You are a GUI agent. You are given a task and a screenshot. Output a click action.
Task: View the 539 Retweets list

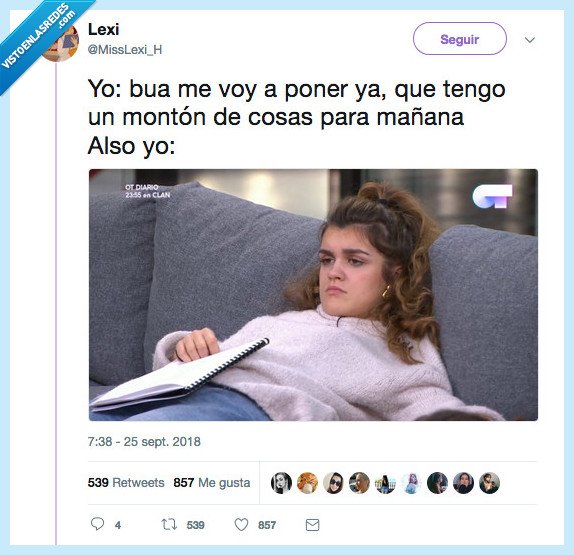(126, 483)
